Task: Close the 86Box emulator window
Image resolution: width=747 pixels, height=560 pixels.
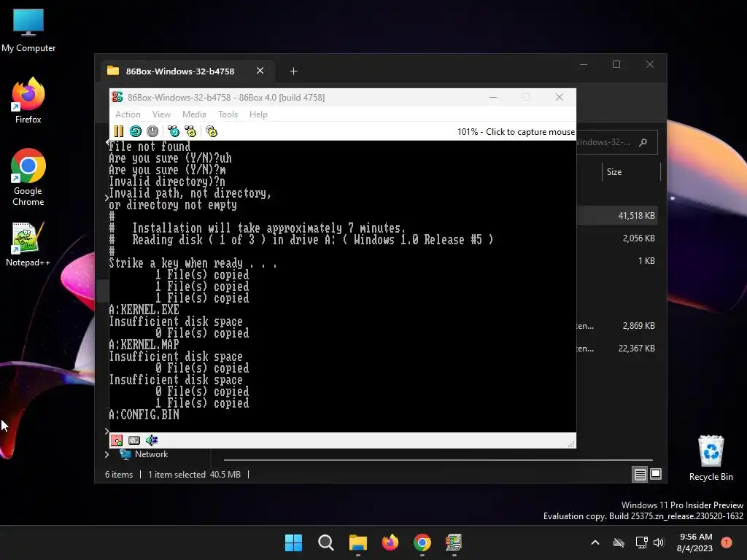Action: (x=560, y=97)
